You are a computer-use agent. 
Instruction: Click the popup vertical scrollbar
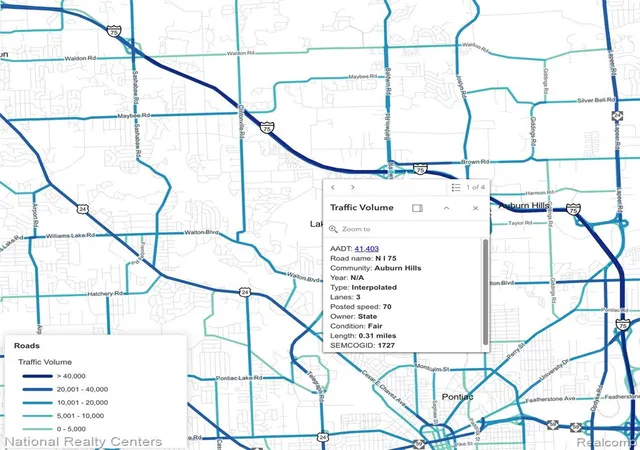[485, 292]
